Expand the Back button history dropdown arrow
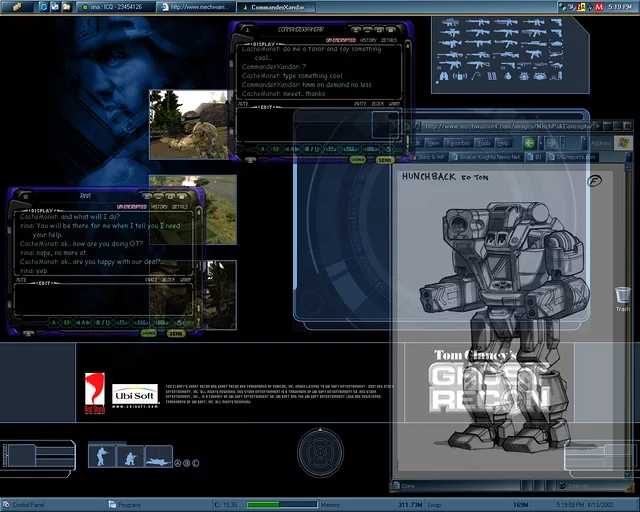The width and height of the screenshot is (640, 512). [x=541, y=142]
